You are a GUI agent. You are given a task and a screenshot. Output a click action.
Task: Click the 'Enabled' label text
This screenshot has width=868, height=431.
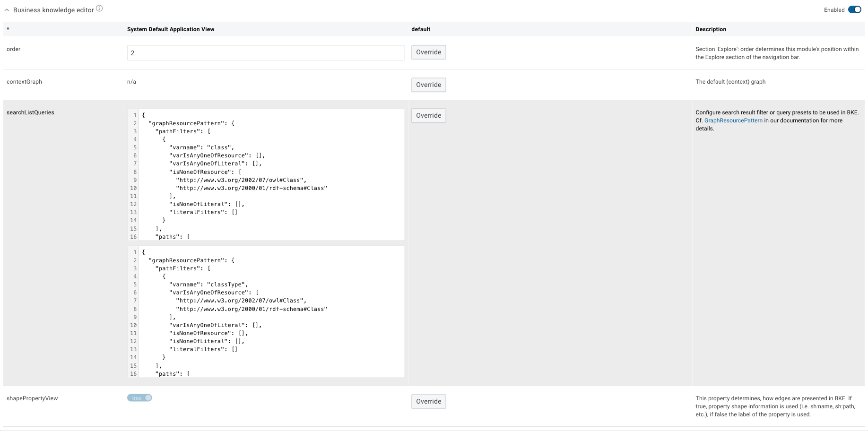[x=834, y=10]
